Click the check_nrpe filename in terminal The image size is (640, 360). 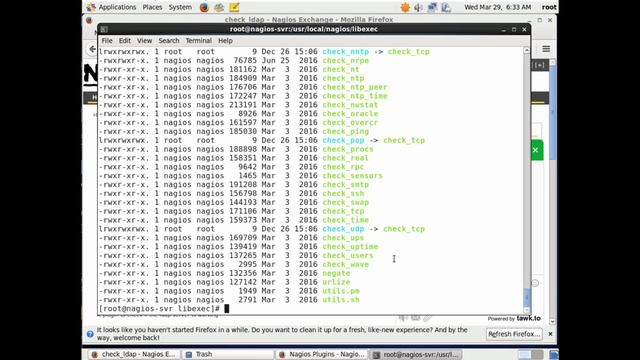[345, 60]
